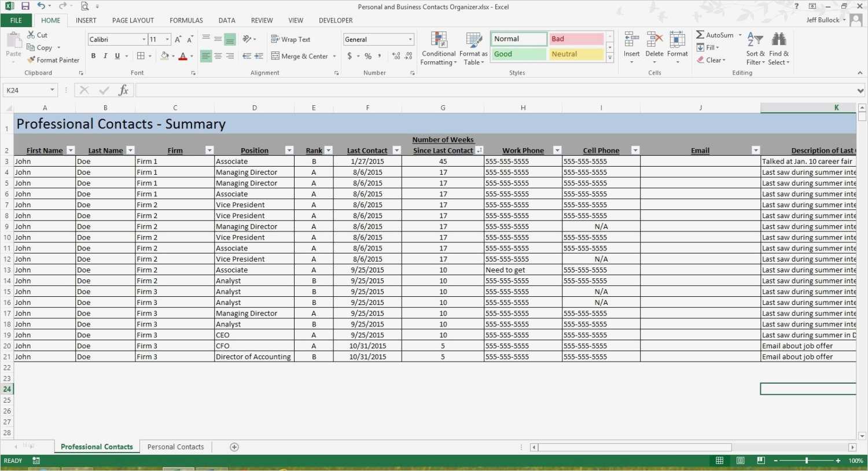Open the Position column filter dropdown
Screen dimensions: 868x471
point(289,150)
